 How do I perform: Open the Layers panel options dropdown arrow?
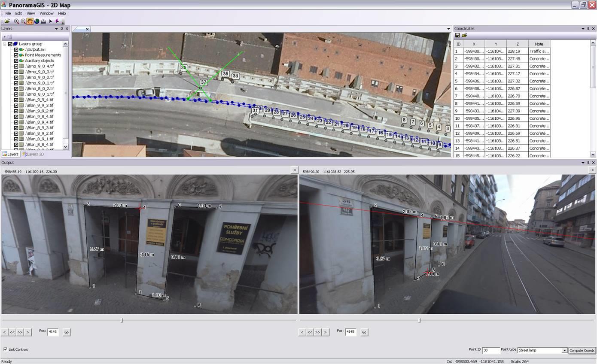pyautogui.click(x=56, y=29)
